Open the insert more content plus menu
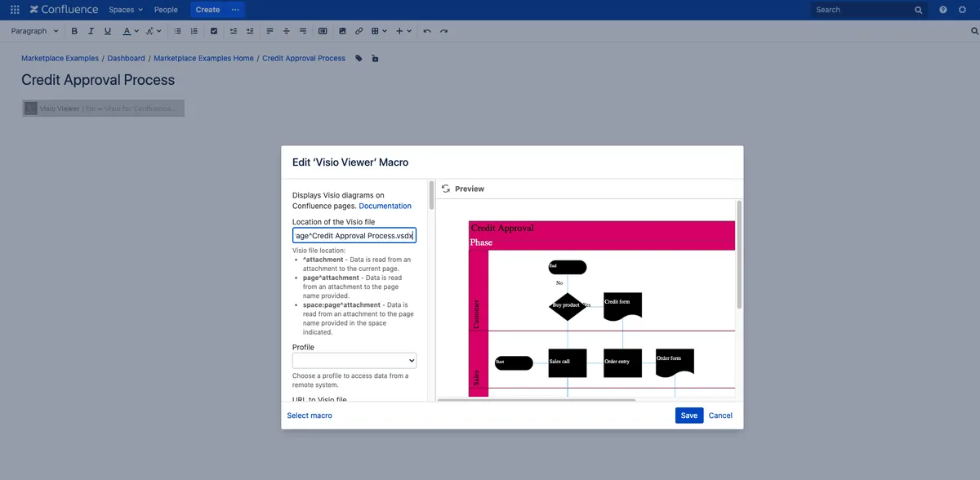 coord(403,31)
